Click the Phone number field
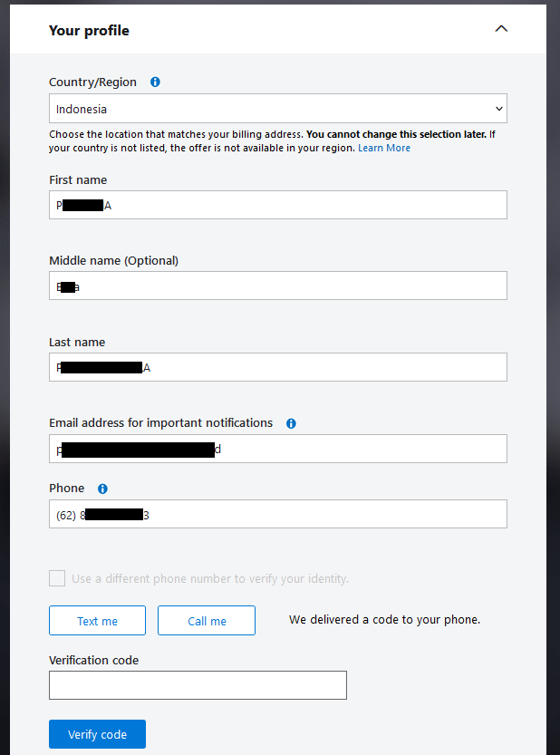This screenshot has width=560, height=755. 277,514
